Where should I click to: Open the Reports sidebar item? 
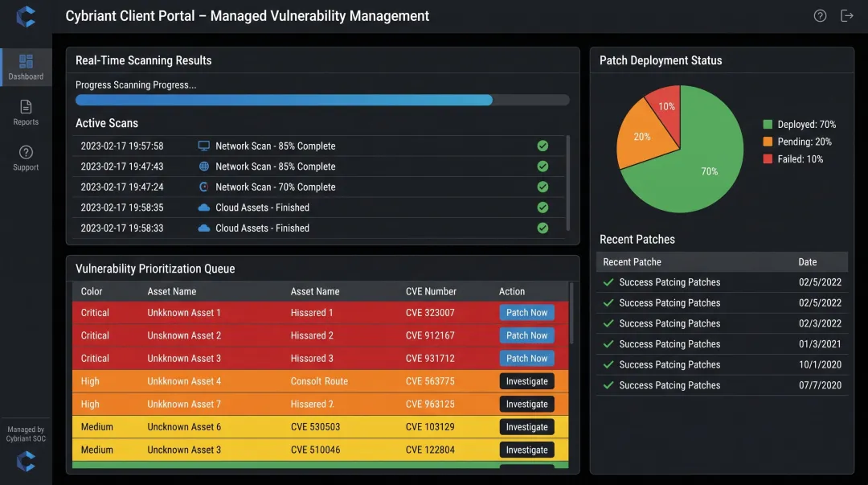coord(26,113)
